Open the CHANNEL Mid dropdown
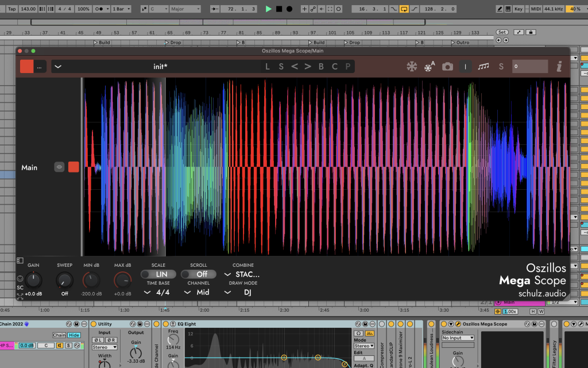 tap(197, 292)
